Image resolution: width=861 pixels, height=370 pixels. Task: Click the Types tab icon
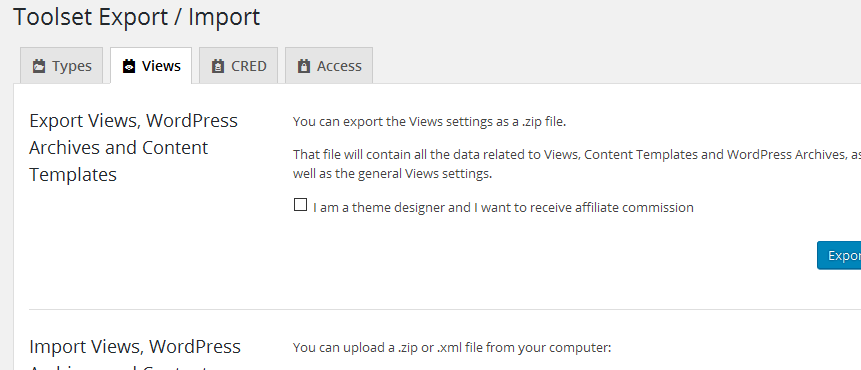[x=38, y=66]
